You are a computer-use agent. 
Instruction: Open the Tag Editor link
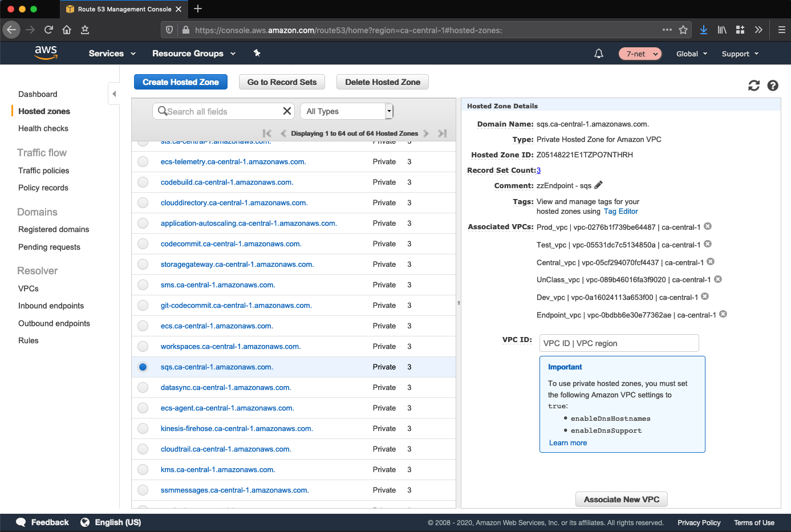620,211
